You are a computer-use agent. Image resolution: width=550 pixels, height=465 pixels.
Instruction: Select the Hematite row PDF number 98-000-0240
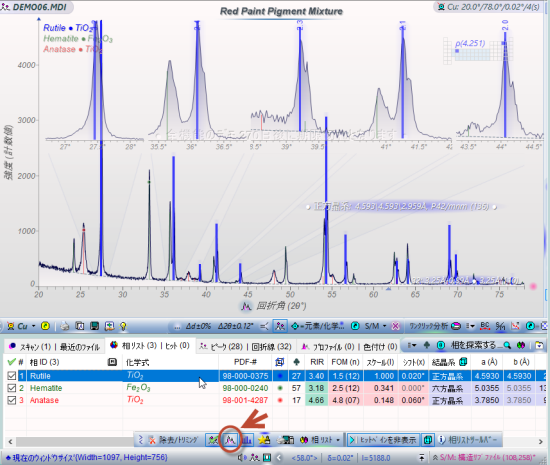[245, 388]
